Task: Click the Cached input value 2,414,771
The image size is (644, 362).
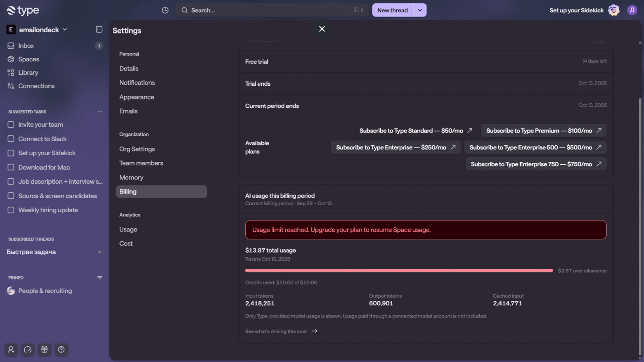Action: [x=507, y=303]
